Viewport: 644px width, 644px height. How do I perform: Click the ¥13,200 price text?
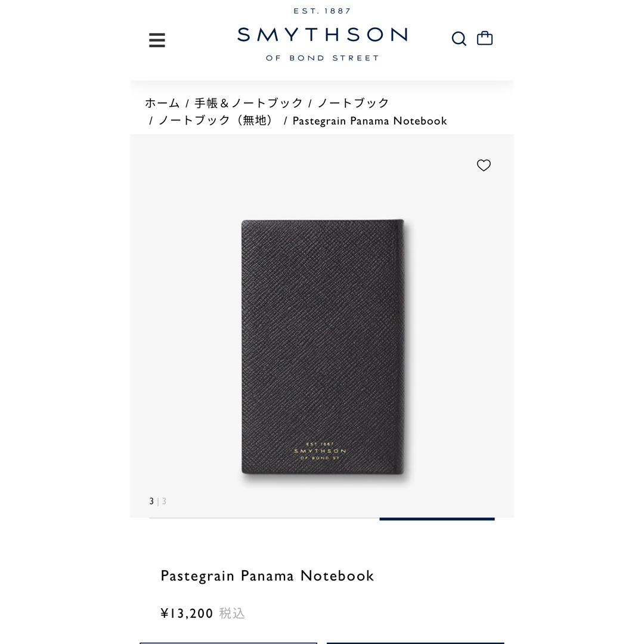click(x=187, y=614)
